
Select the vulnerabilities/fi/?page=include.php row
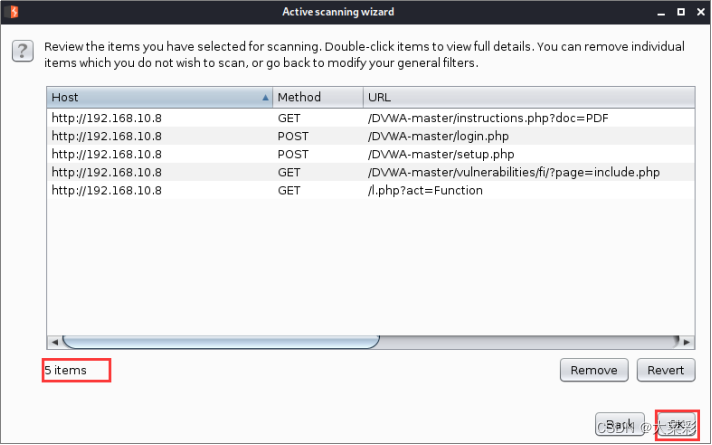point(371,172)
